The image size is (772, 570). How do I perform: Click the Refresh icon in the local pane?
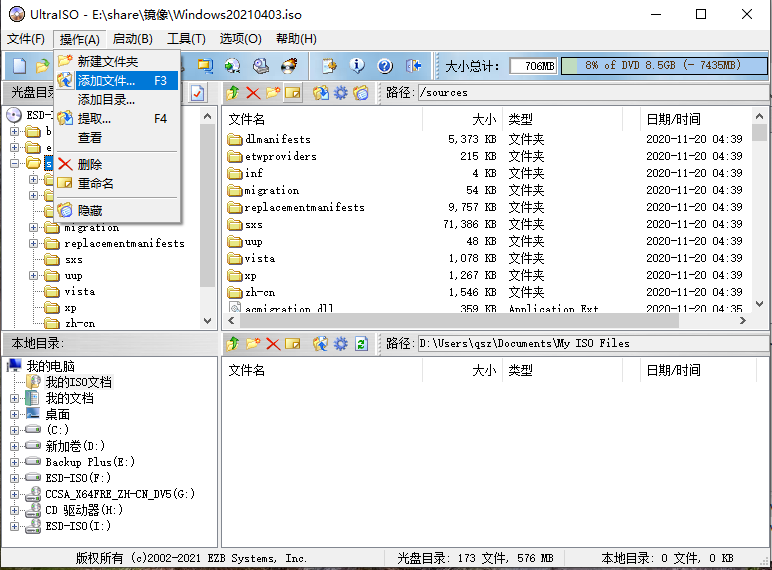[x=361, y=344]
